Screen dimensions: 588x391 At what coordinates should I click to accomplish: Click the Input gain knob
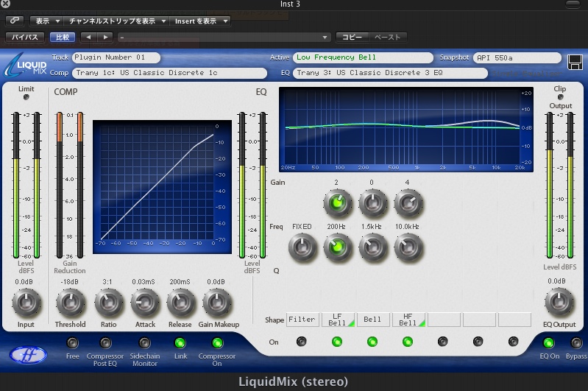[x=26, y=303]
